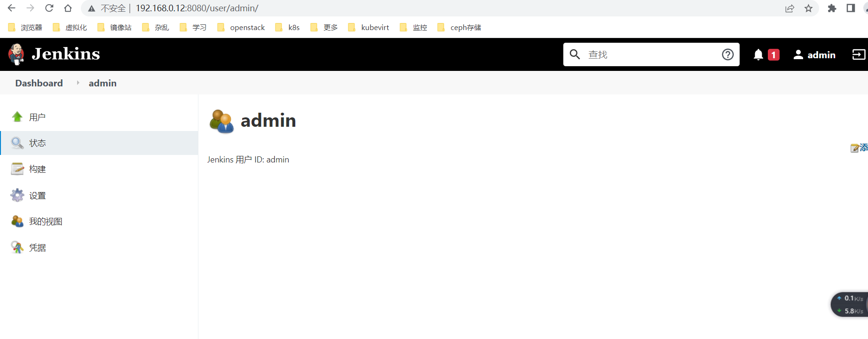Open 我的视图 in the sidebar

pos(46,222)
